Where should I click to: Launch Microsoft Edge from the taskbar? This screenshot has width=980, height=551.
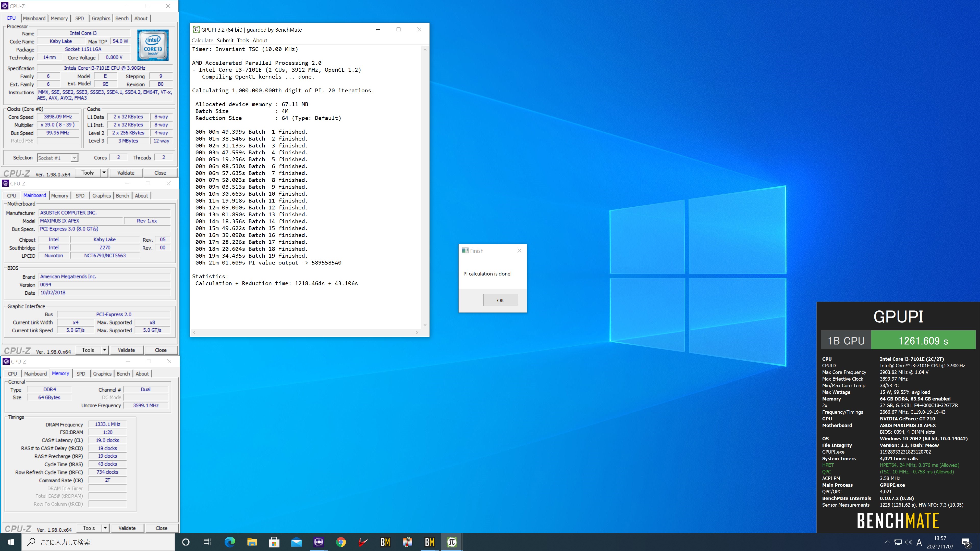tap(230, 542)
